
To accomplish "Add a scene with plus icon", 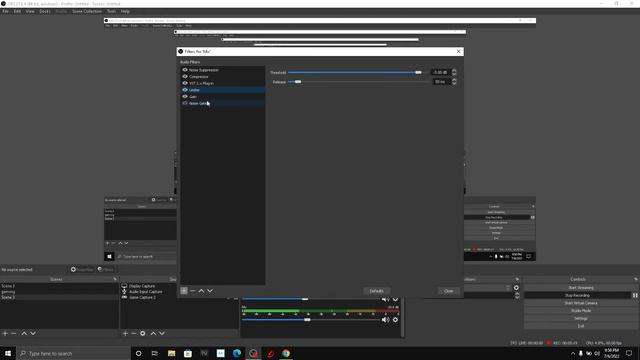I will tap(5, 333).
